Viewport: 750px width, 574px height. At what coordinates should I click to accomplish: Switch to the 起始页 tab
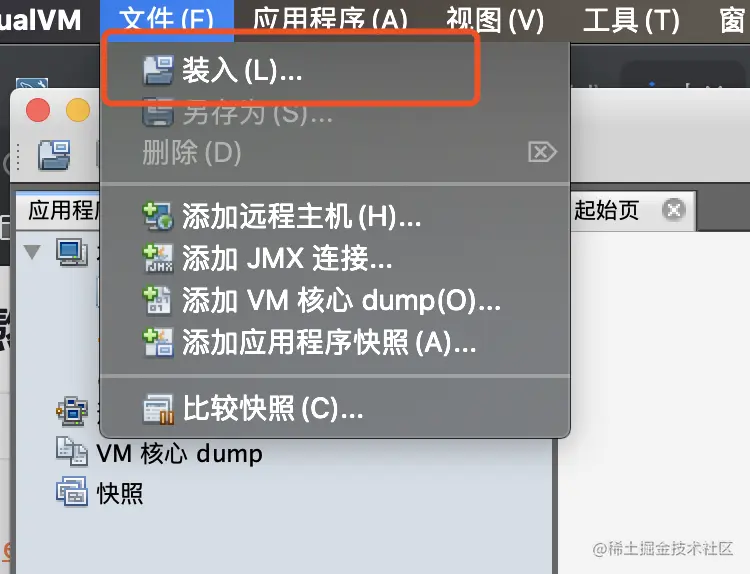tap(607, 210)
